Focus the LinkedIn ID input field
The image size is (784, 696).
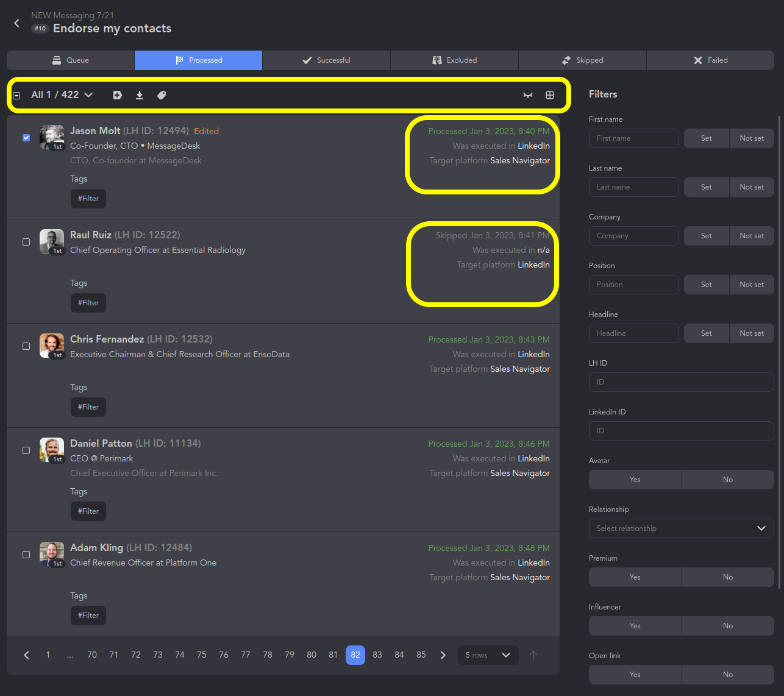click(x=682, y=431)
